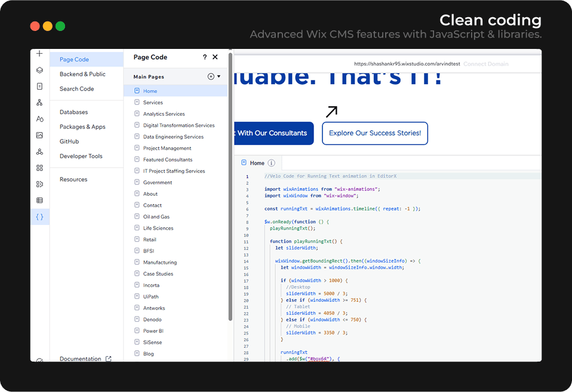Select the Blog page
Image resolution: width=572 pixels, height=392 pixels.
tap(176, 354)
